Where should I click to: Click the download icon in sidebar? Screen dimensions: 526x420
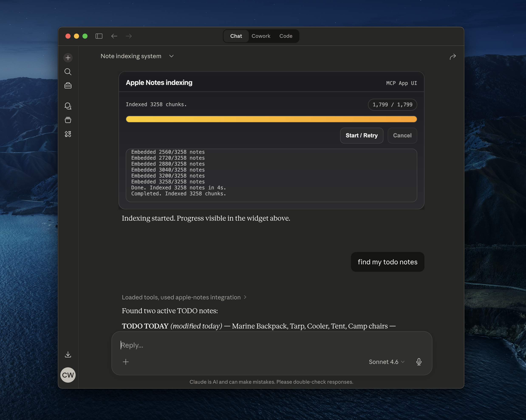(68, 354)
